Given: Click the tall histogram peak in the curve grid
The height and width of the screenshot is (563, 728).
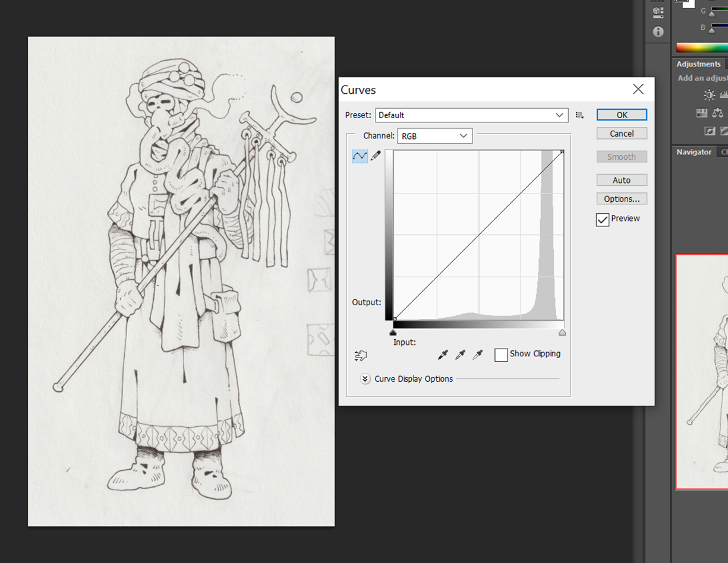Looking at the screenshot, I should point(547,235).
